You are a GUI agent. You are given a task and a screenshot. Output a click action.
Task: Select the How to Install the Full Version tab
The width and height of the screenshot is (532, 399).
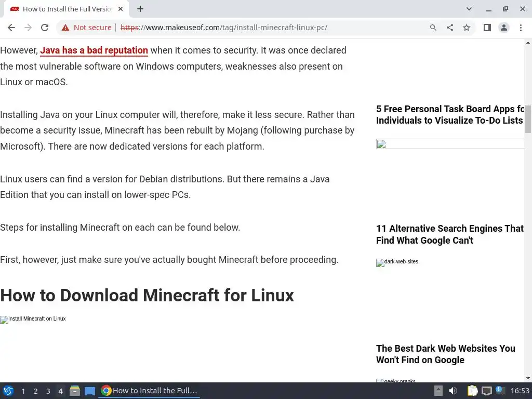click(66, 9)
